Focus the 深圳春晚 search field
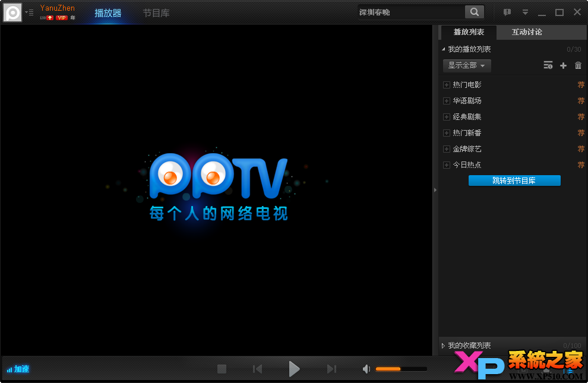588x383 pixels. pos(410,12)
